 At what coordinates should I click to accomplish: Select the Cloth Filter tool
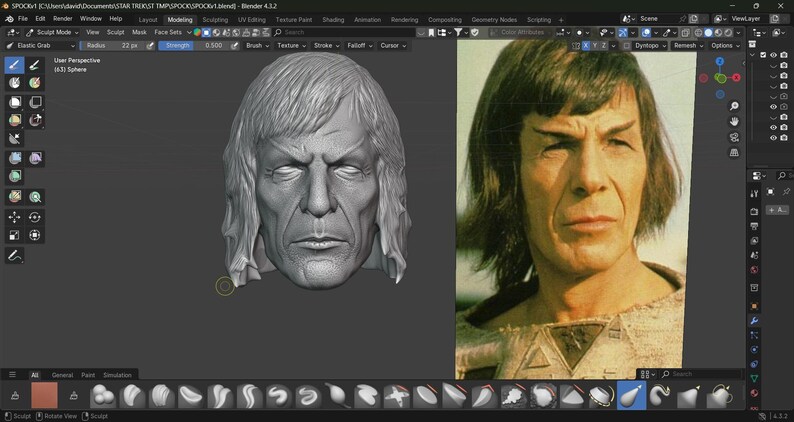[34, 158]
